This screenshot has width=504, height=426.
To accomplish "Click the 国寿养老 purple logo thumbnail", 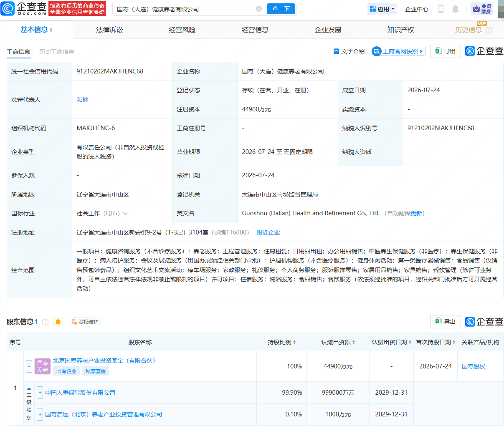I will pyautogui.click(x=43, y=366).
